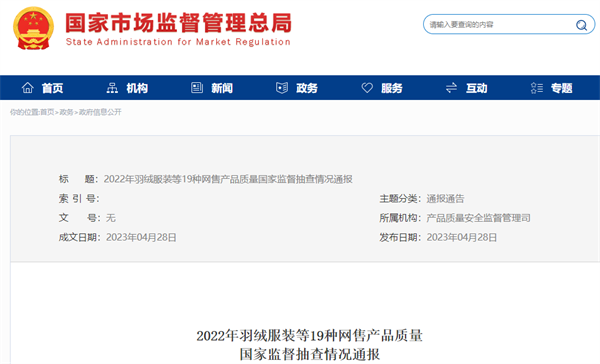Click the 发布日期 value 2023年04月28日
This screenshot has height=364, width=600.
(461, 237)
